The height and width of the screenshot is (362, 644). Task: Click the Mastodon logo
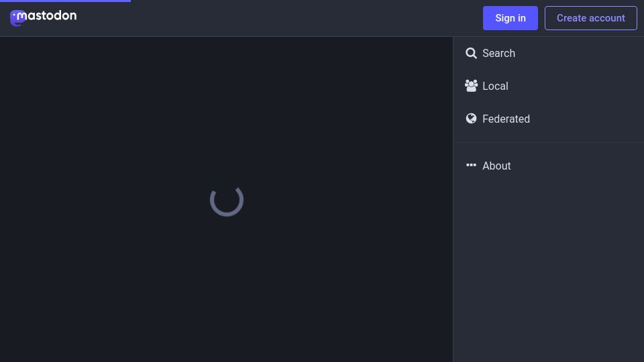click(43, 17)
